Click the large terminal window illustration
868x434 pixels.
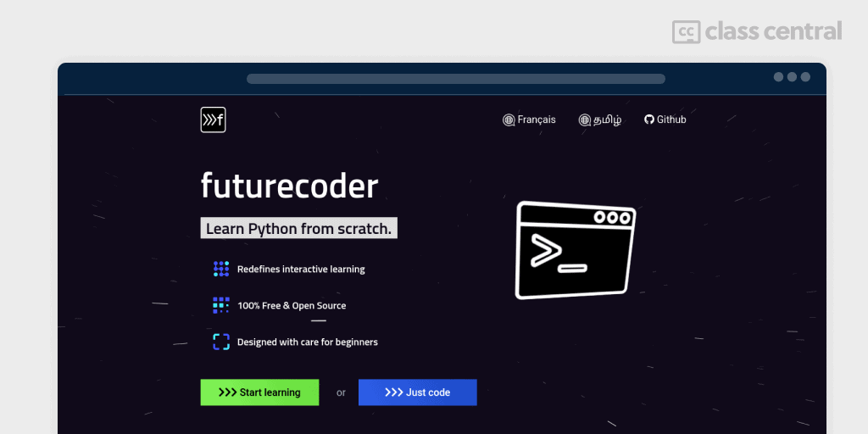576,250
